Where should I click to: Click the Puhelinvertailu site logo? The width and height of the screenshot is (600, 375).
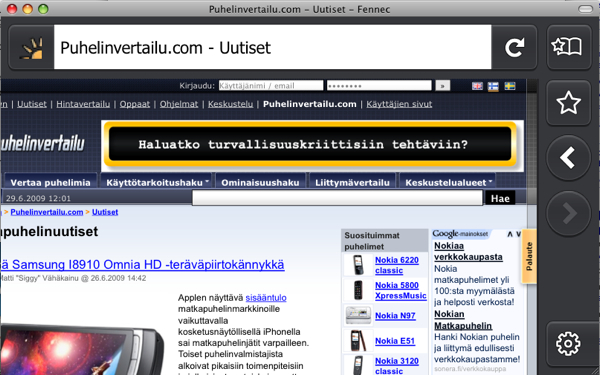(42, 143)
